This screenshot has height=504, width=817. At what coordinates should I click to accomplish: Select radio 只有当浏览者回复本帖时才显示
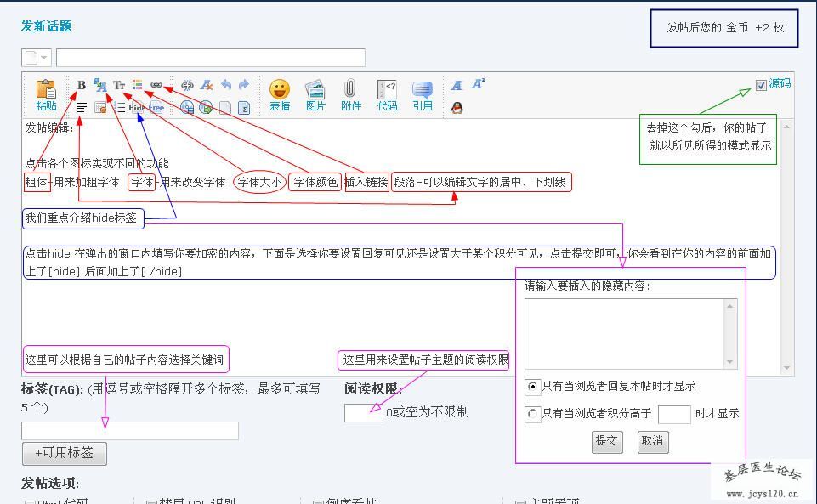click(x=533, y=387)
